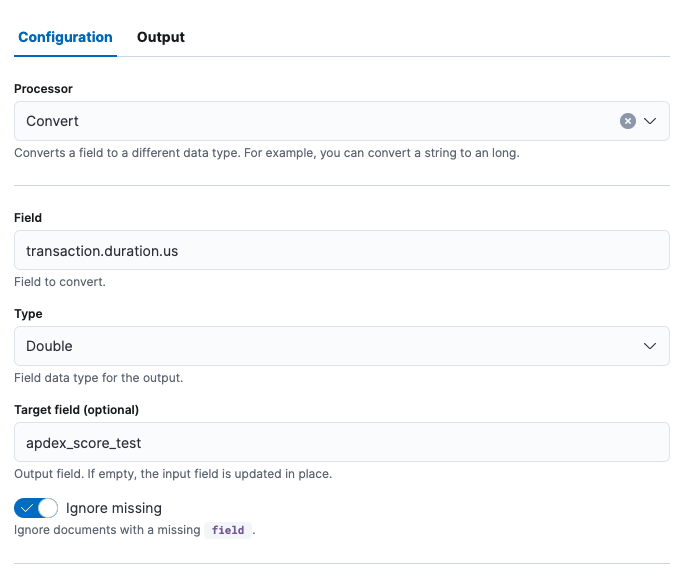The height and width of the screenshot is (582, 692).
Task: Switch to the Output tab
Action: [161, 37]
